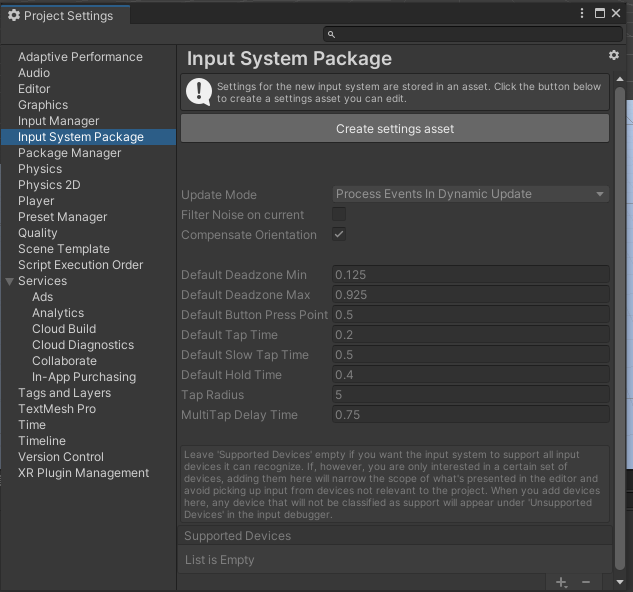Image resolution: width=633 pixels, height=592 pixels.
Task: Click the Supported Devices list header
Action: [x=395, y=535]
